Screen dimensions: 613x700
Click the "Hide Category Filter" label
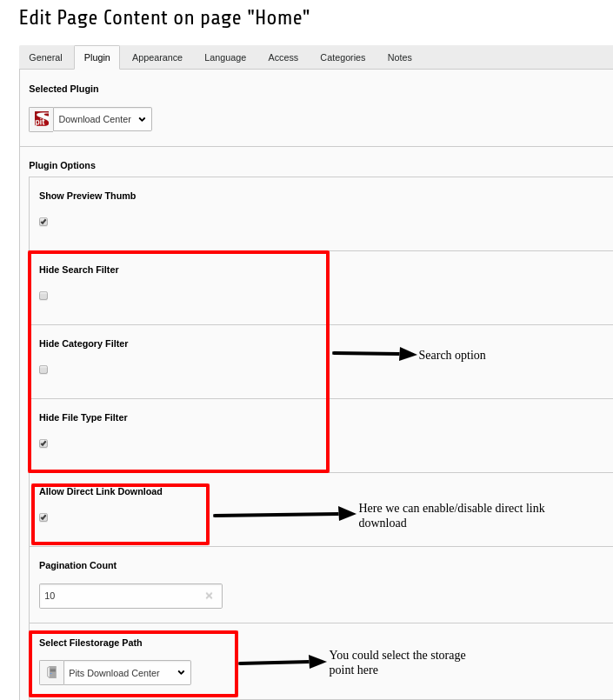click(x=83, y=343)
